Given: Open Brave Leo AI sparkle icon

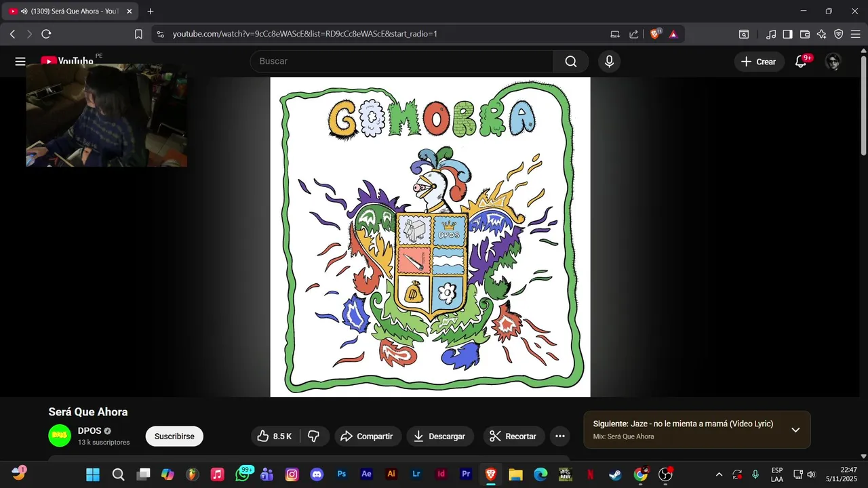Looking at the screenshot, I should coord(822,34).
